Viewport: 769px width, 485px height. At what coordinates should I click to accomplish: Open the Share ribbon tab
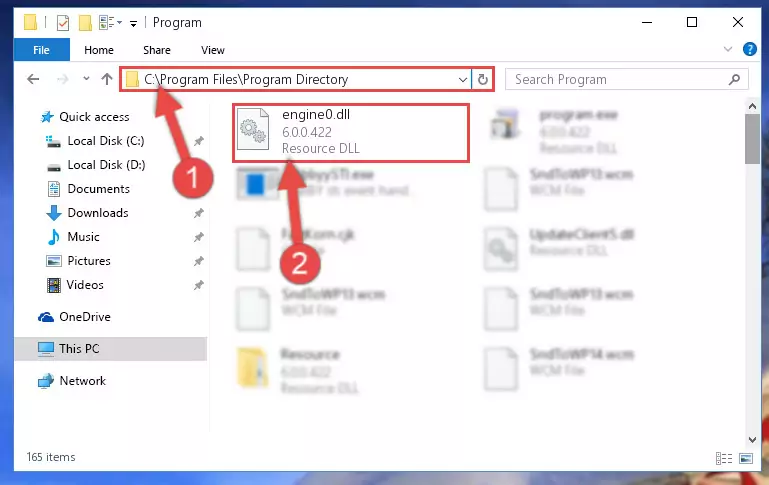tap(157, 50)
